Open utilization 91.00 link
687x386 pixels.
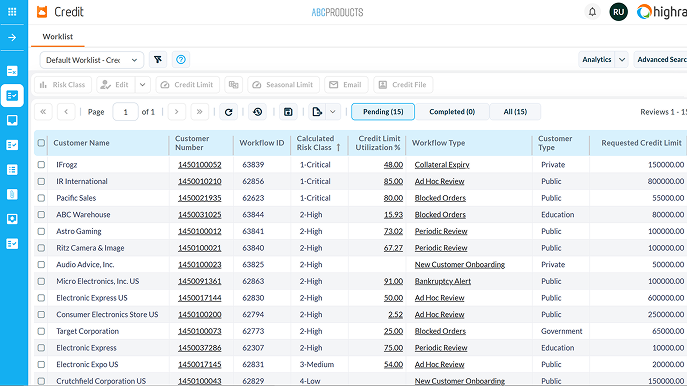(x=393, y=281)
